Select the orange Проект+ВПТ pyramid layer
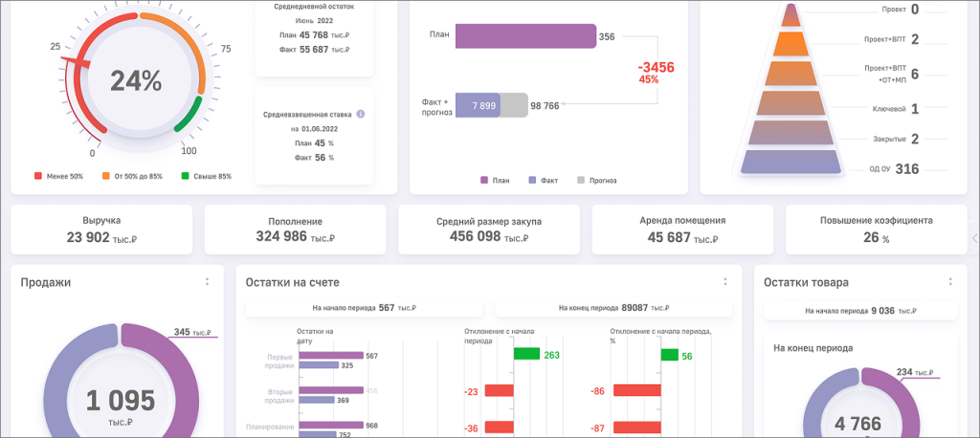This screenshot has height=438, width=980. click(791, 44)
